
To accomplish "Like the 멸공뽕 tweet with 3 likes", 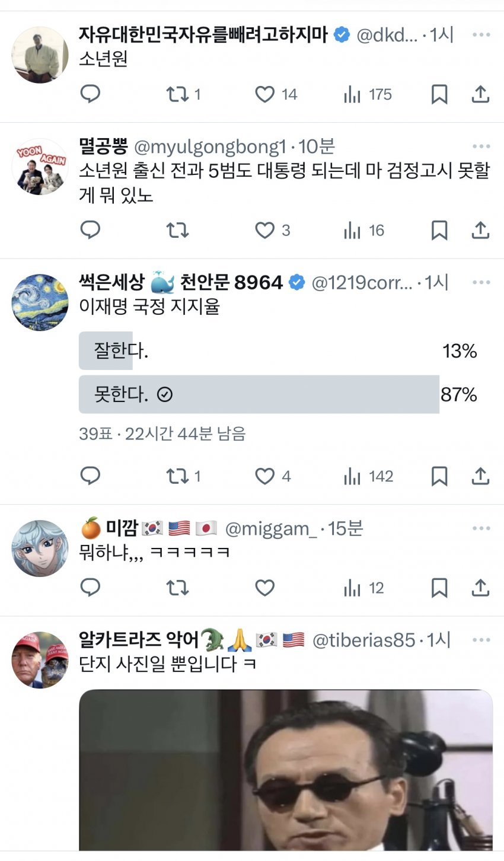I will pyautogui.click(x=265, y=230).
